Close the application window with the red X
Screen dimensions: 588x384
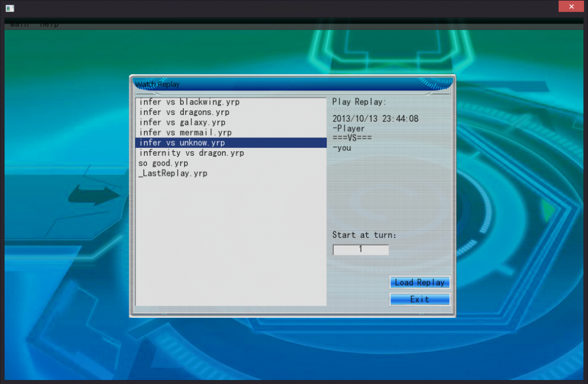point(572,6)
